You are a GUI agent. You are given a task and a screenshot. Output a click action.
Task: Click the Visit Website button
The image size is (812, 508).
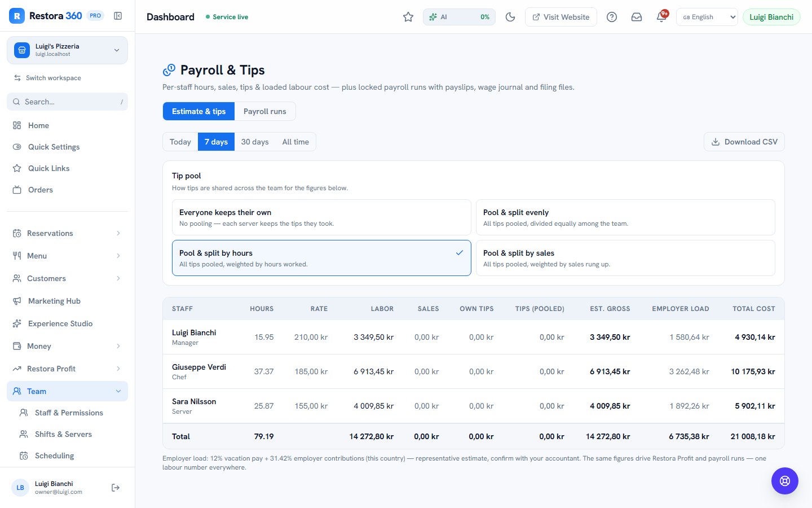point(561,17)
